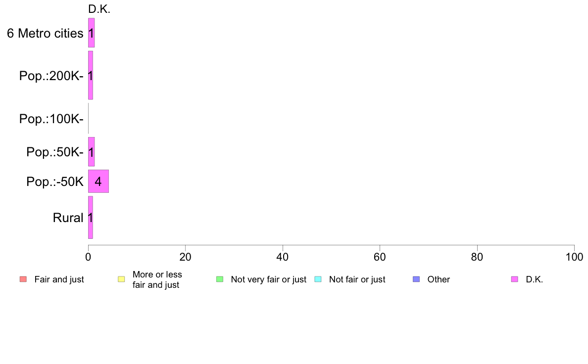The image size is (588, 364).
Task: Select the 6 Metro cities bar
Action: click(91, 33)
